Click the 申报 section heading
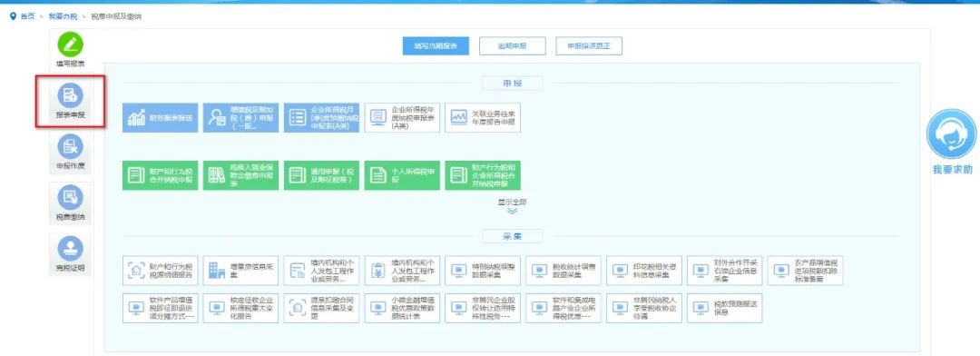This screenshot has height=356, width=980. (513, 83)
